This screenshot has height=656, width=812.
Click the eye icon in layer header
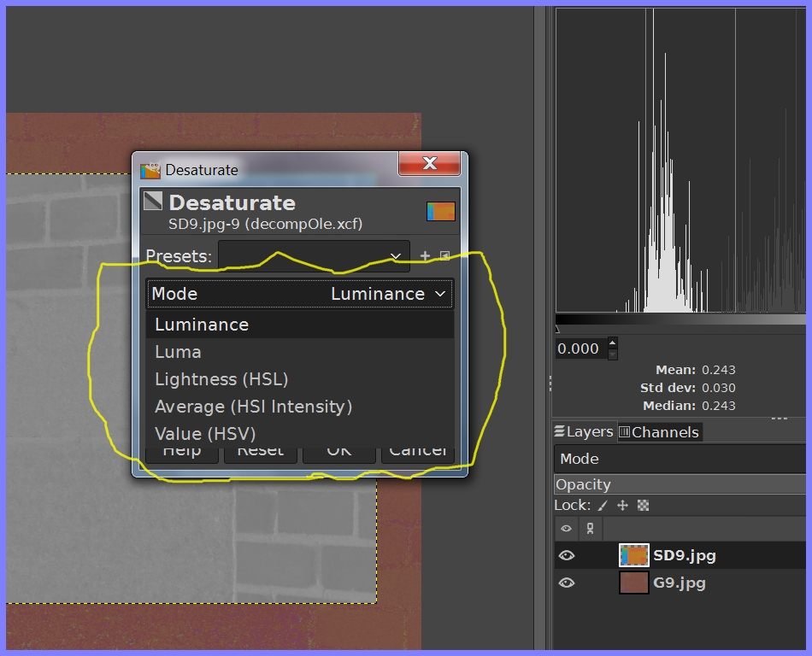(x=566, y=529)
